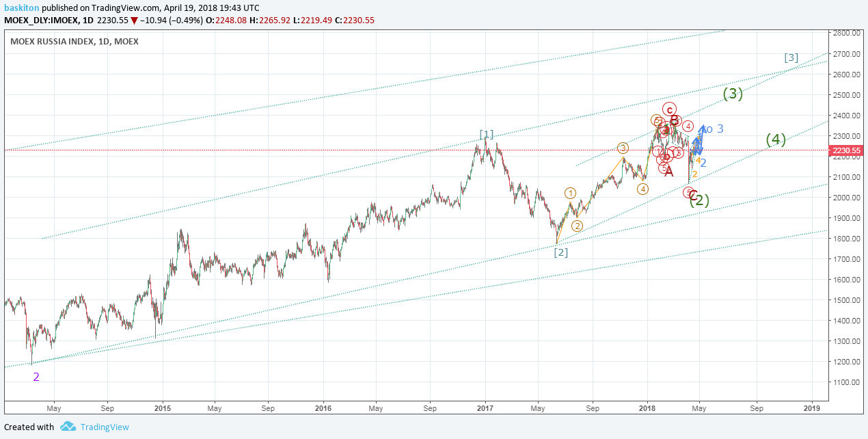Click the 2000.00 price axis label

click(847, 198)
